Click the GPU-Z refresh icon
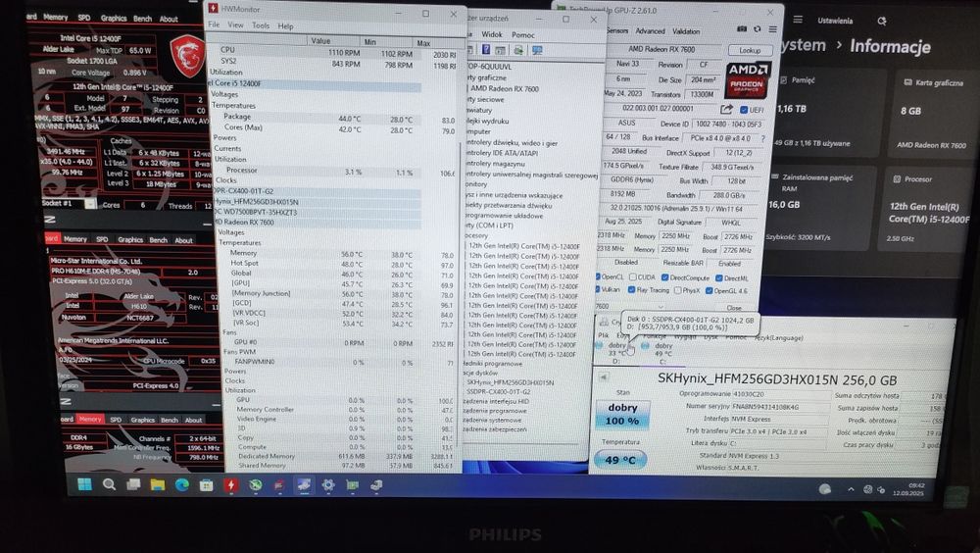980x553 pixels. coord(758,29)
